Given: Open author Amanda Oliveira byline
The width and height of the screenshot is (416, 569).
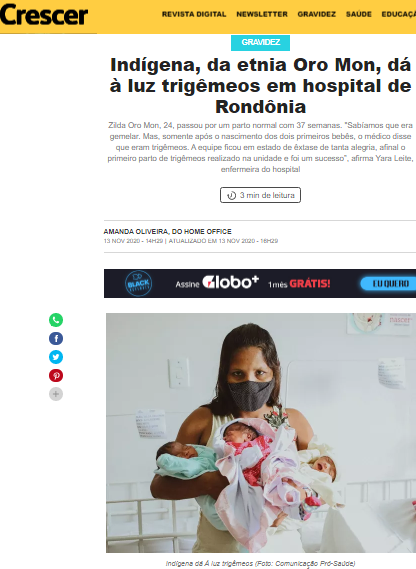Looking at the screenshot, I should 167,232.
